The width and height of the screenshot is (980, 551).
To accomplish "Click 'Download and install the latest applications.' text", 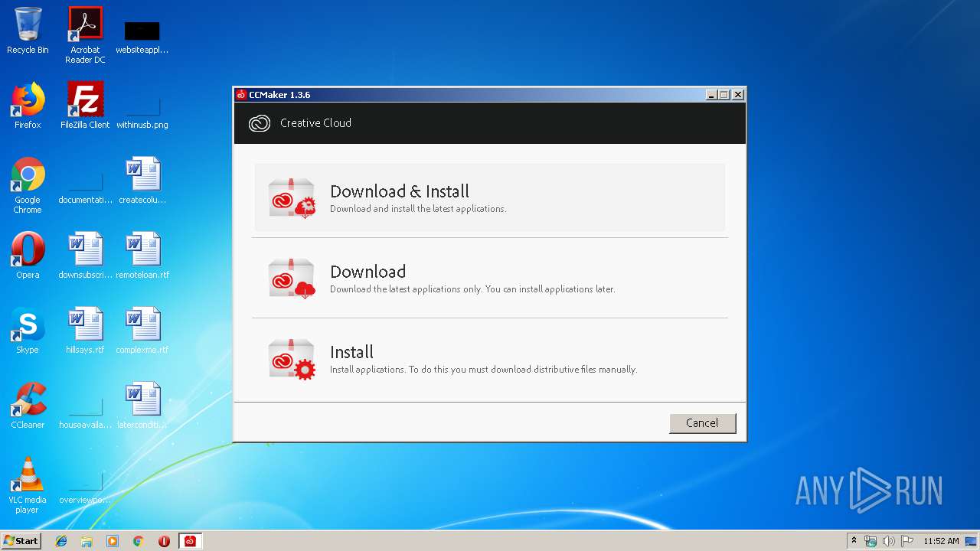I will tap(418, 209).
